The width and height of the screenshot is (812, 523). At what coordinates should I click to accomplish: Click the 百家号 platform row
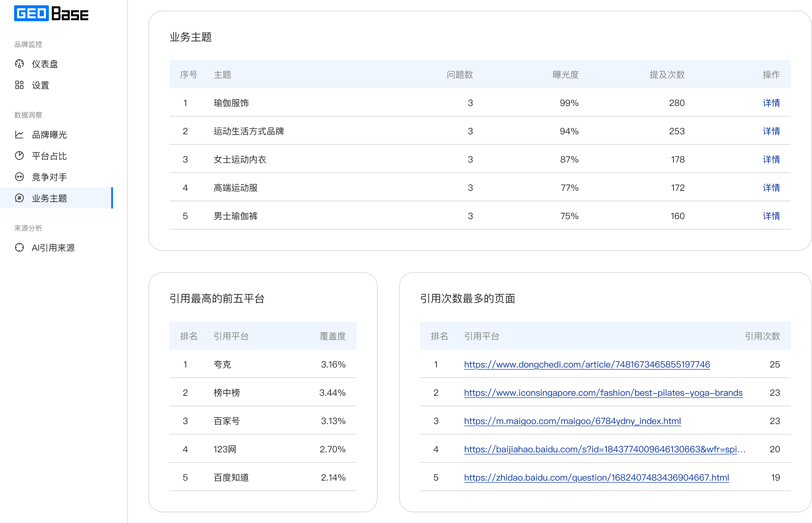point(263,421)
